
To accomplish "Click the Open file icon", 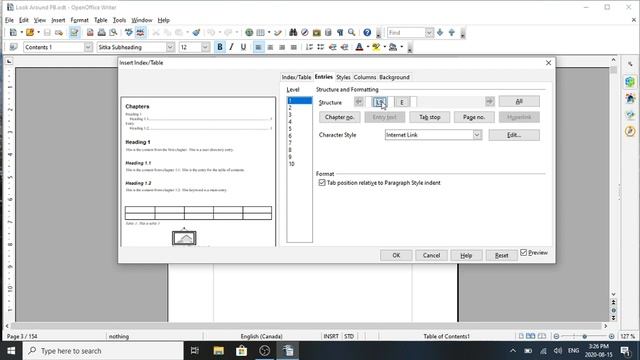I will point(30,33).
